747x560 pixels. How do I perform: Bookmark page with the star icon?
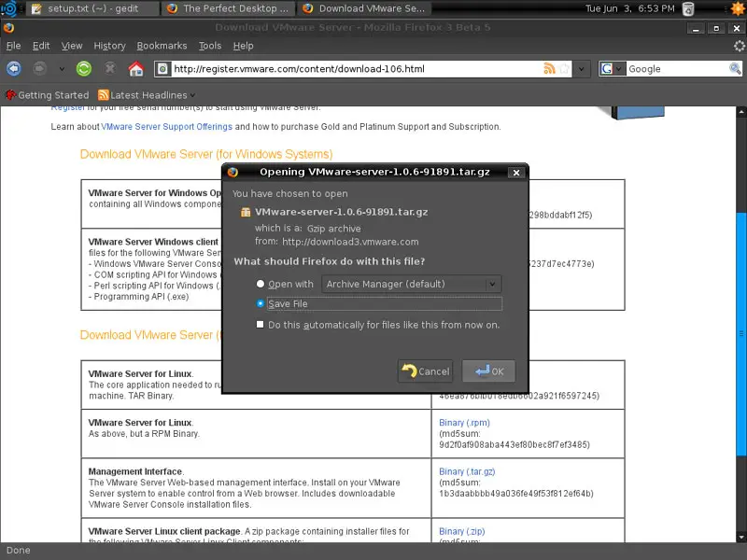point(564,68)
